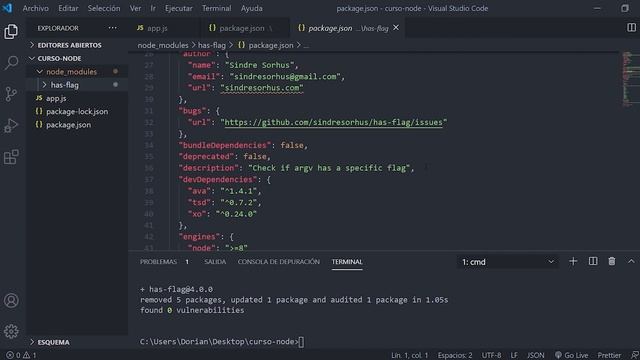Click line and column indicator in status bar
The height and width of the screenshot is (360, 640).
pos(409,355)
